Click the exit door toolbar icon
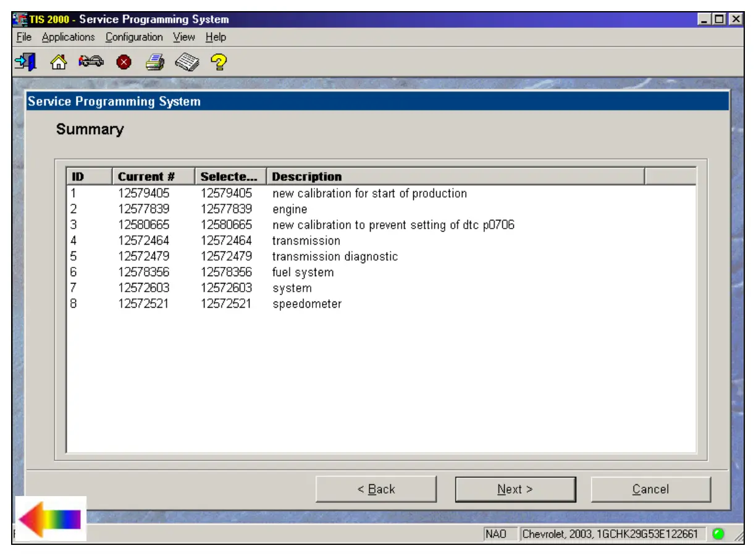This screenshot has height=556, width=756. 25,62
